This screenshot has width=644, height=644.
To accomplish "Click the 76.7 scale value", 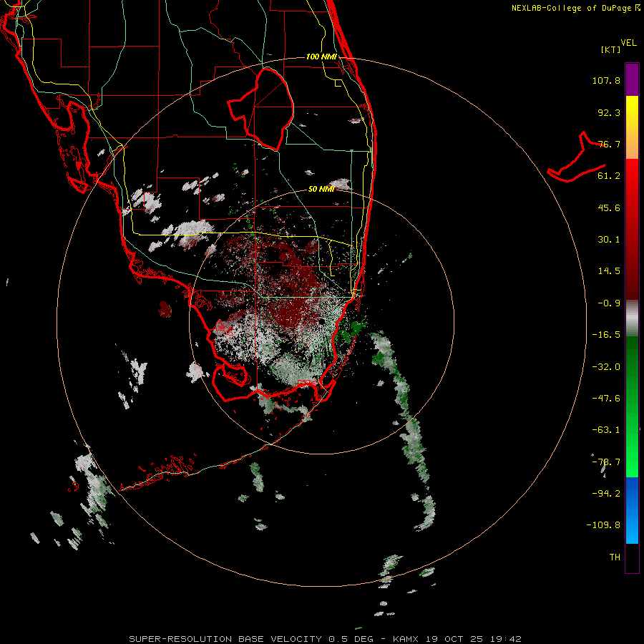I will (609, 144).
